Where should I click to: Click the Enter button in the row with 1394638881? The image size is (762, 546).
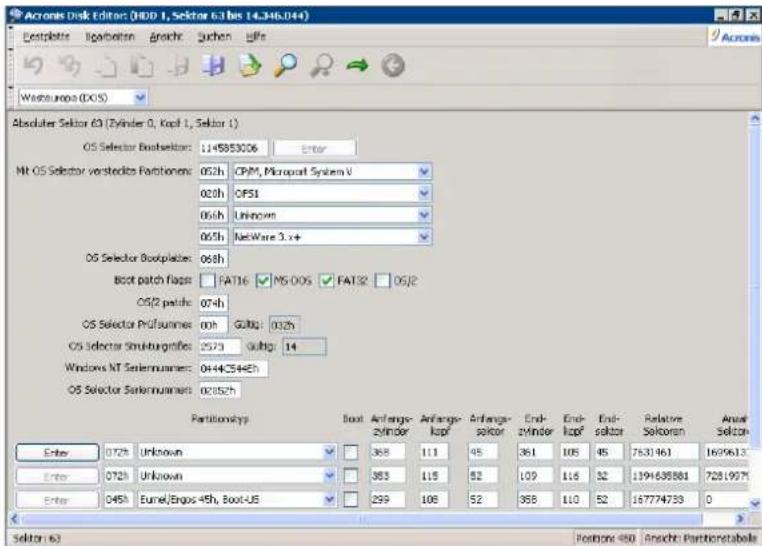(x=57, y=476)
